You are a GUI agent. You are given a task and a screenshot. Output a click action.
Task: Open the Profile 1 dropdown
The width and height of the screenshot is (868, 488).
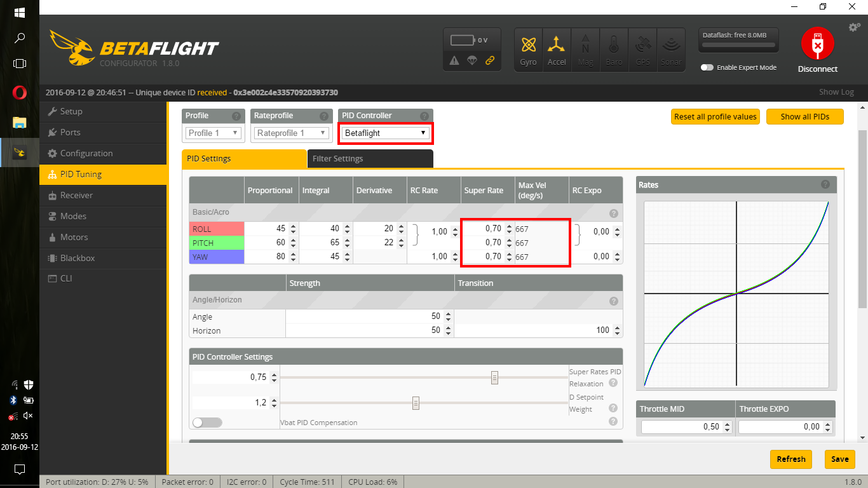point(213,133)
